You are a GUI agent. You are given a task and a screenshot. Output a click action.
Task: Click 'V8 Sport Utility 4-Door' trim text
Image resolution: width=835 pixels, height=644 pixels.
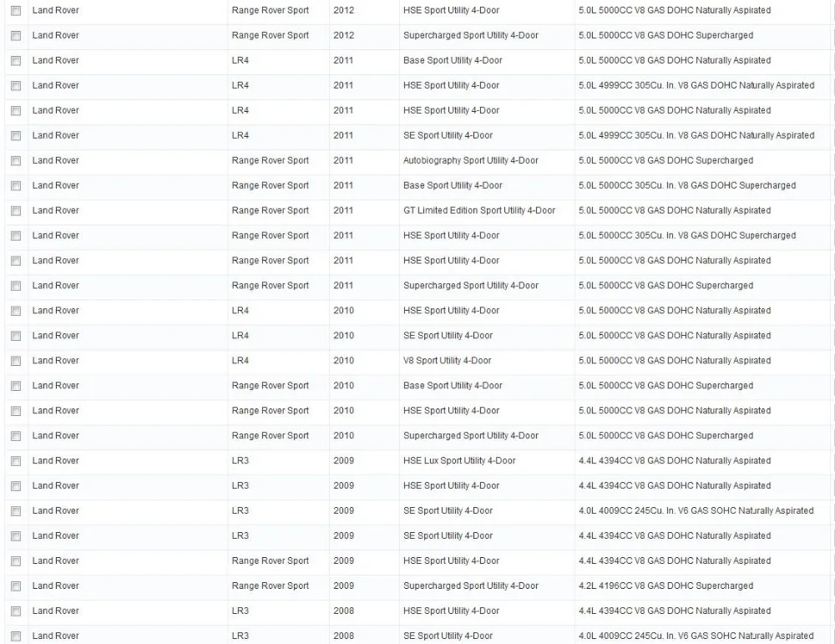point(448,361)
